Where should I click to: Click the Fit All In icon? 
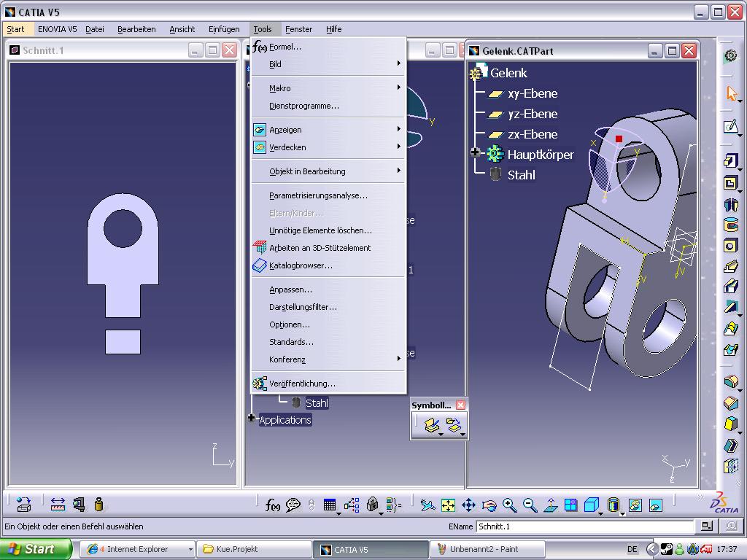click(448, 505)
